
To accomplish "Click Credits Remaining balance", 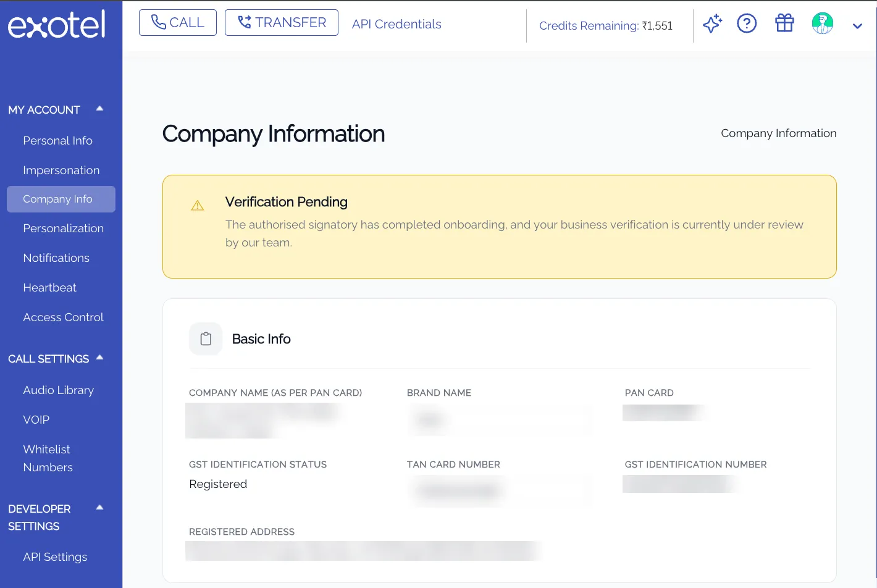I will (606, 26).
